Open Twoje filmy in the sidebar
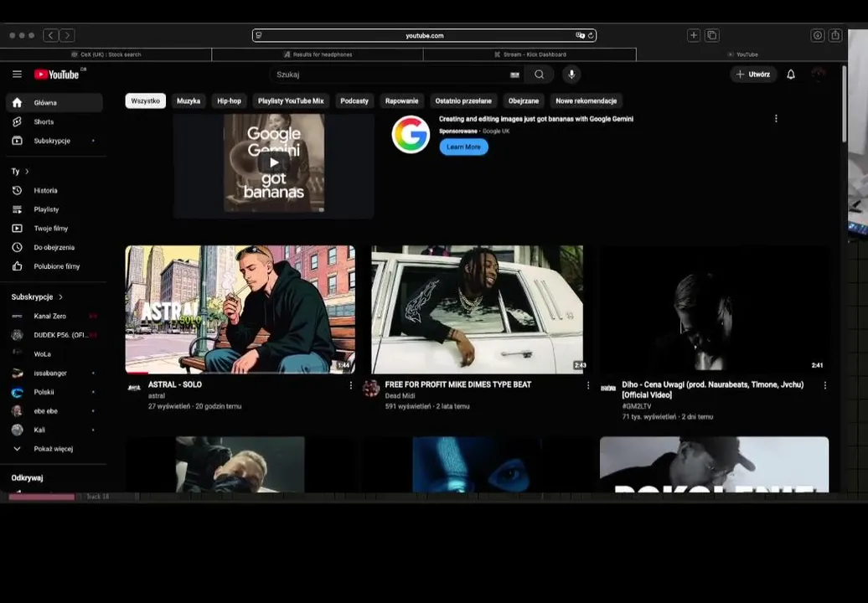The width and height of the screenshot is (868, 603). [x=54, y=229]
